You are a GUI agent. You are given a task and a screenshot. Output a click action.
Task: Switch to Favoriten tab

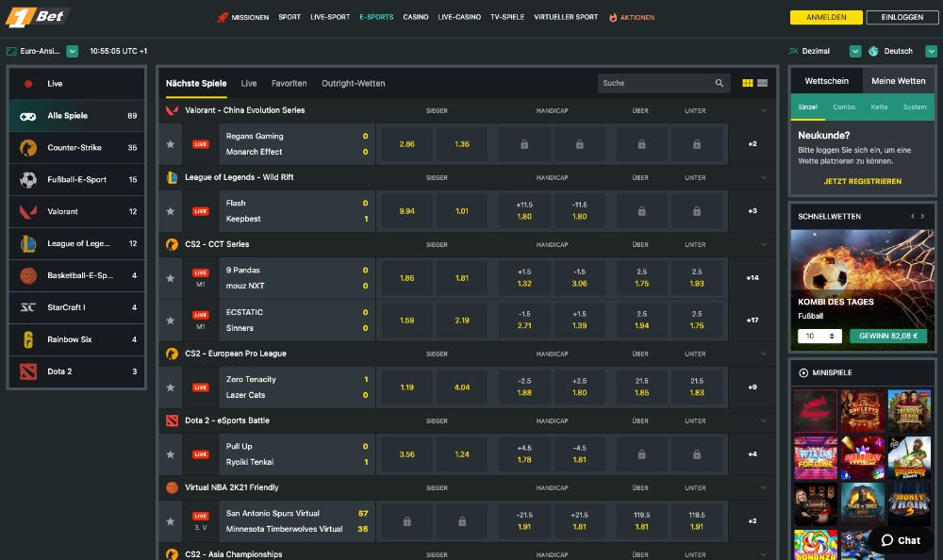click(x=289, y=83)
